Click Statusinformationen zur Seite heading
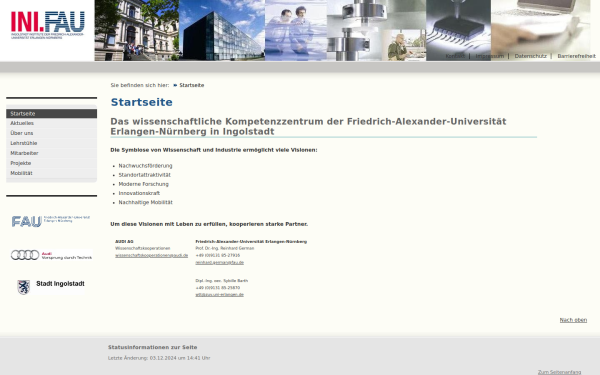Image resolution: width=600 pixels, height=375 pixels. point(153,347)
